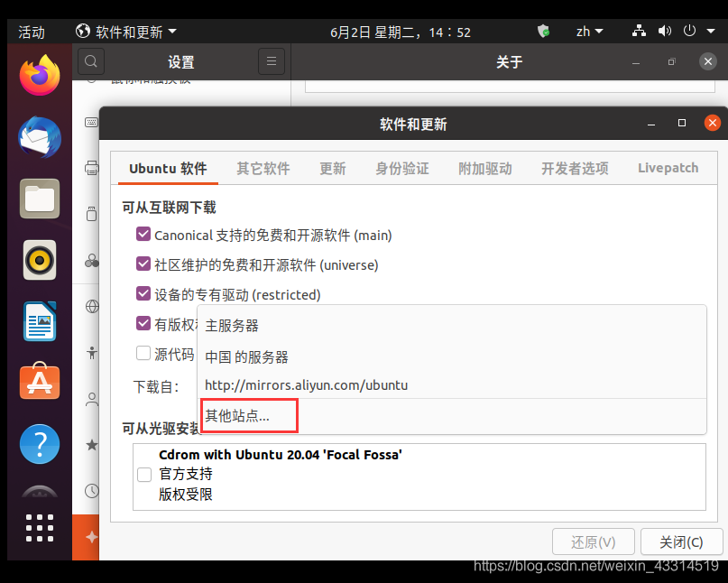Open Firefox from the dock
This screenshot has width=728, height=583.
pyautogui.click(x=39, y=75)
